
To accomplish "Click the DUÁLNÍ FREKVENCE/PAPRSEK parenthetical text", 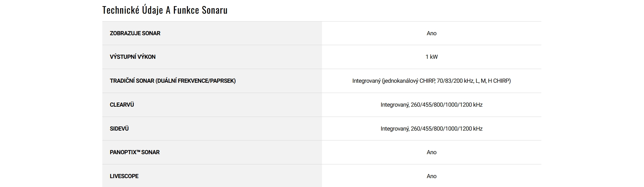I will [x=196, y=81].
